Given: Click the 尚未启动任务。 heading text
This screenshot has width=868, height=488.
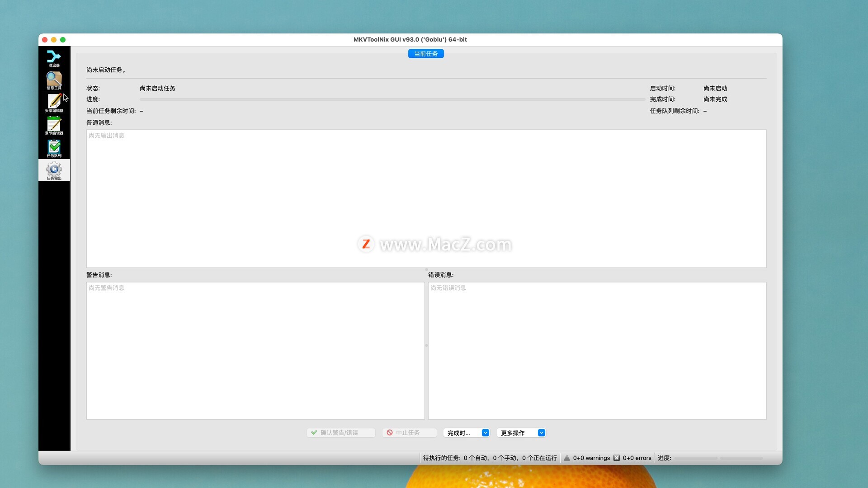Looking at the screenshot, I should click(107, 70).
